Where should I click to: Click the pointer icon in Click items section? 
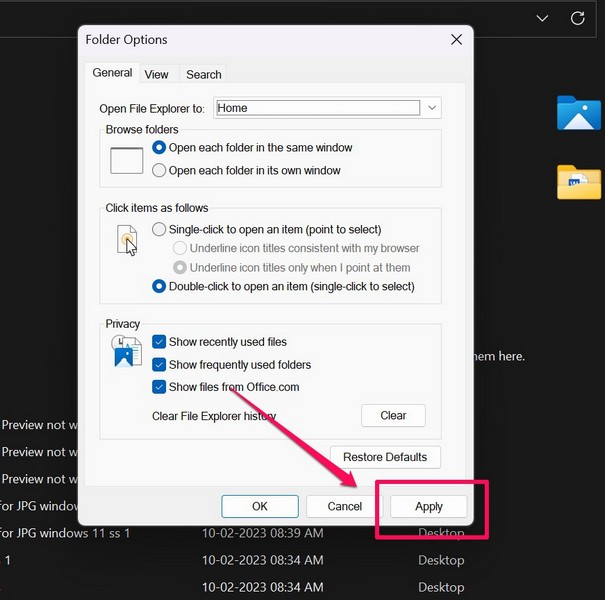pos(127,240)
